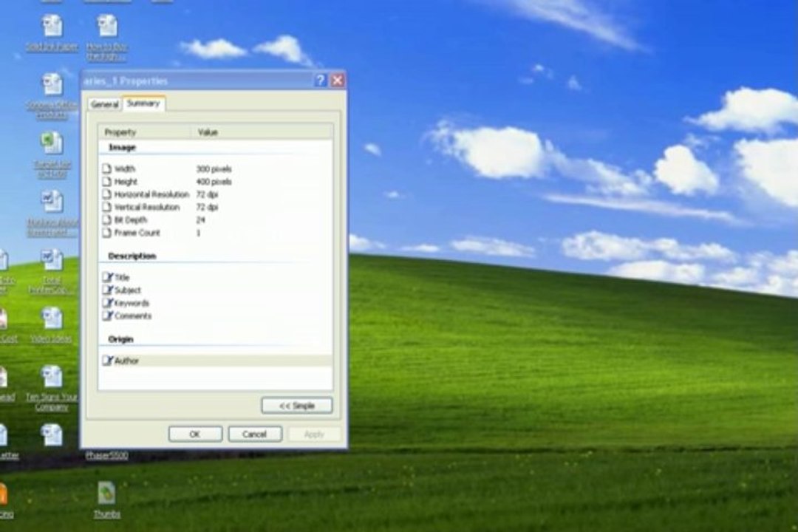Click the pencil icon beside Author
This screenshot has width=798, height=532.
pos(107,361)
